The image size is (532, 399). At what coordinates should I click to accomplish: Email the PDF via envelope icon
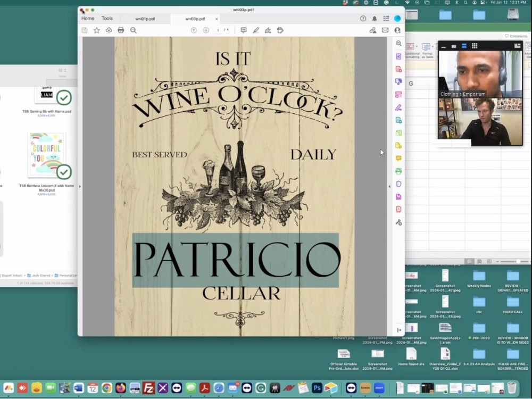pyautogui.click(x=385, y=30)
